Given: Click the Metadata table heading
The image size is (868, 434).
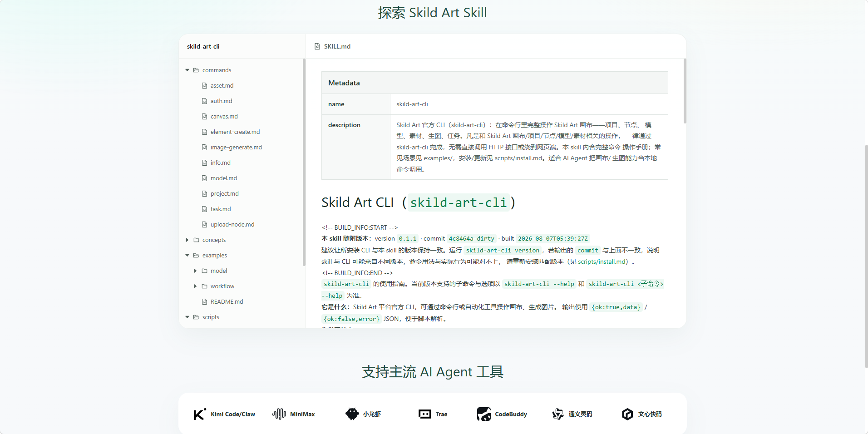Looking at the screenshot, I should (x=344, y=83).
